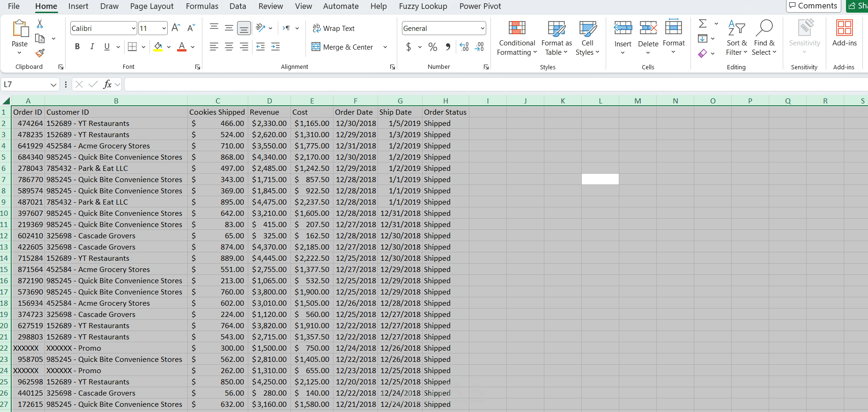This screenshot has width=868, height=412.
Task: Toggle Bottom Align for the cell
Action: click(x=244, y=28)
